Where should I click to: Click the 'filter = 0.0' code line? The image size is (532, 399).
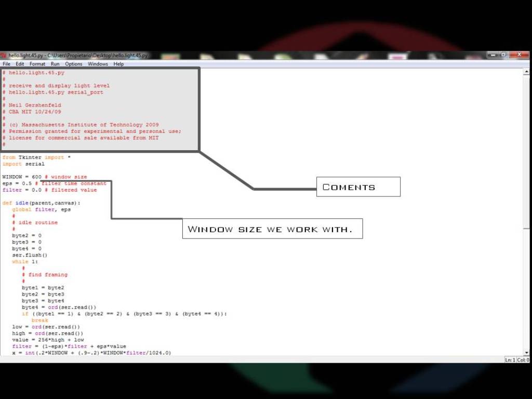49,190
